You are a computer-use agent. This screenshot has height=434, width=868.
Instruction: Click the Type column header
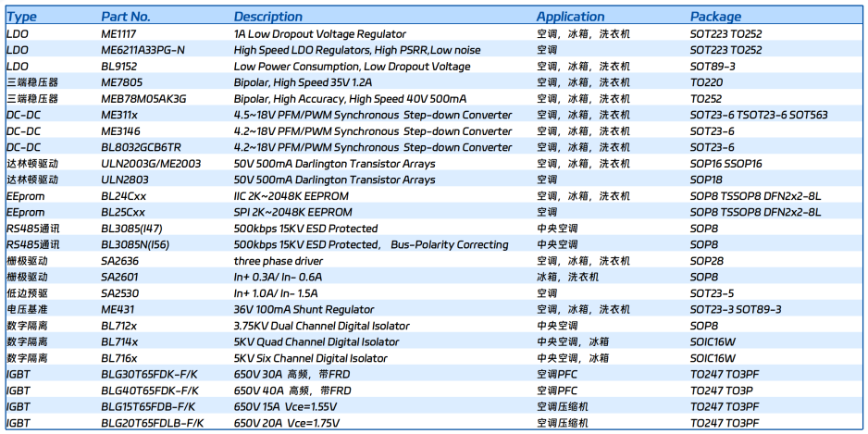click(x=21, y=17)
